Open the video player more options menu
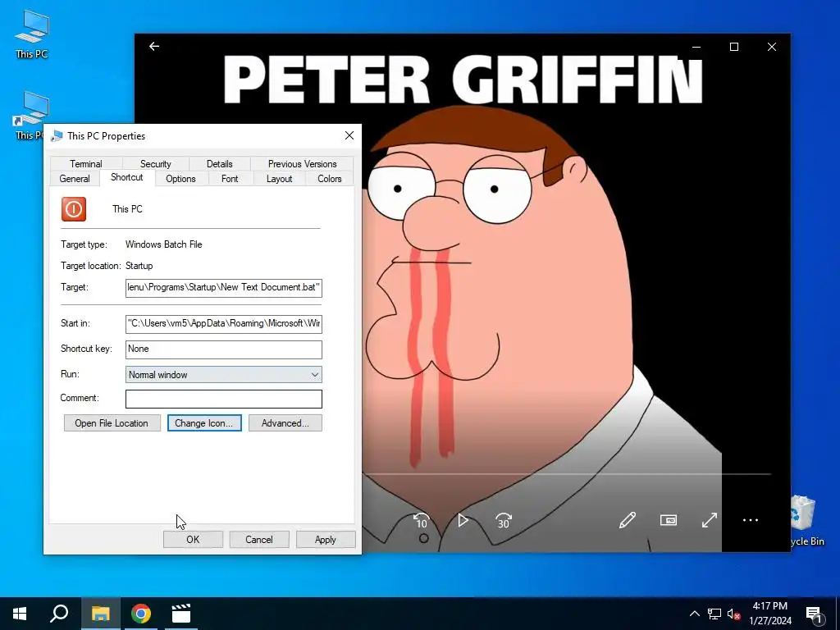 (751, 519)
